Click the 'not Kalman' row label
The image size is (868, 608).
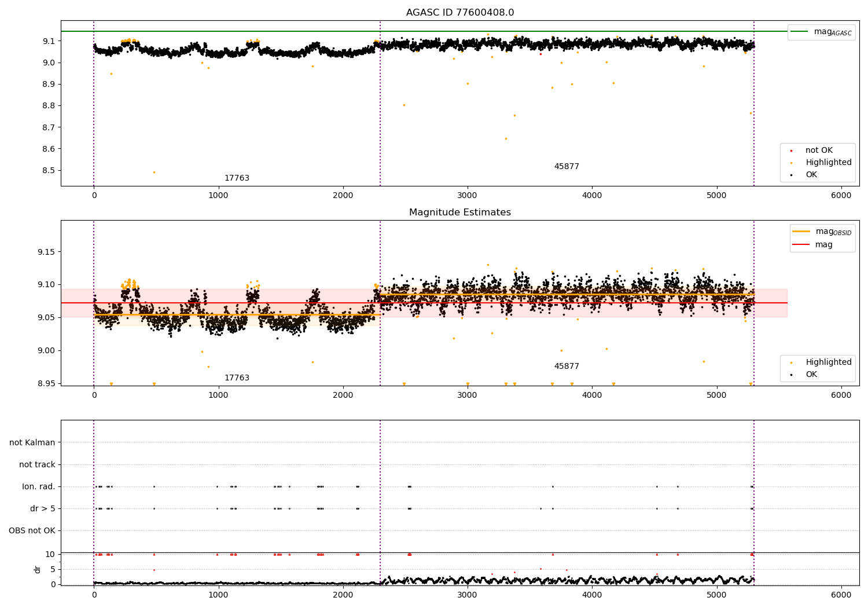coord(32,443)
